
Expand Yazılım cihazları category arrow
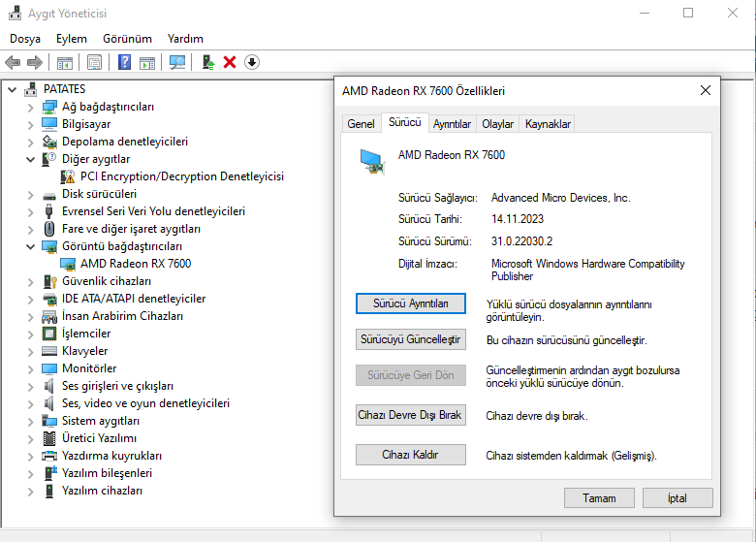click(31, 492)
